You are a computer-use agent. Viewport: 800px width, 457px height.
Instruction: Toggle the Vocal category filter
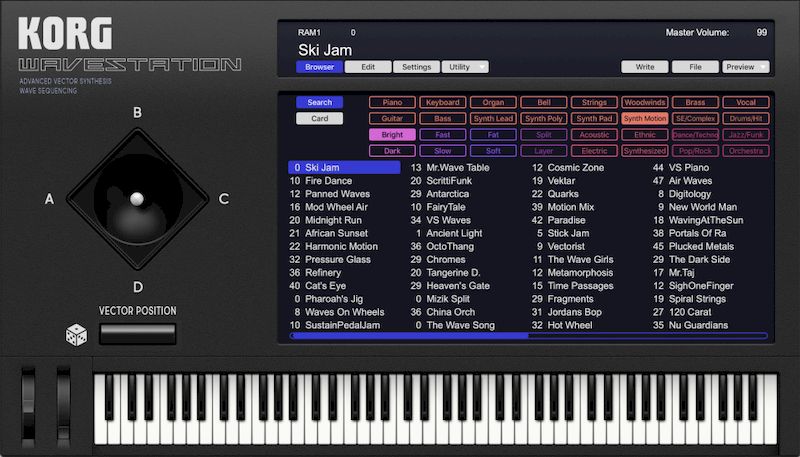(746, 103)
